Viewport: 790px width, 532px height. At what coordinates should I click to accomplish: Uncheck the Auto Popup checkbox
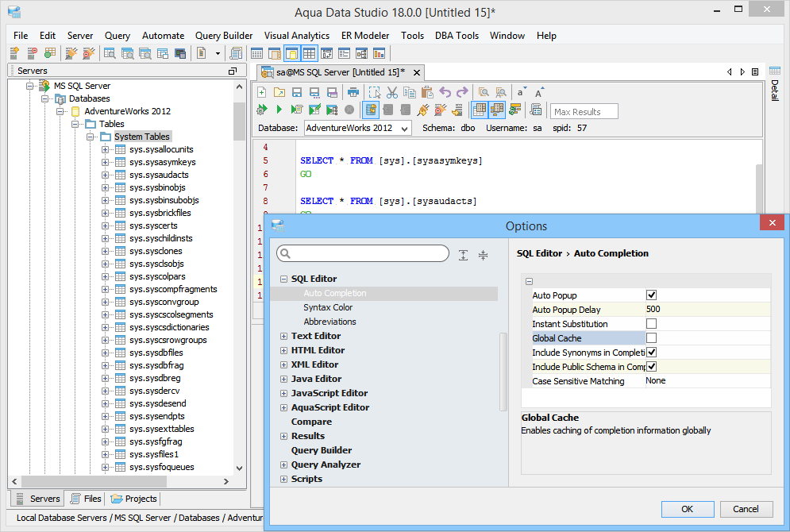tap(651, 295)
